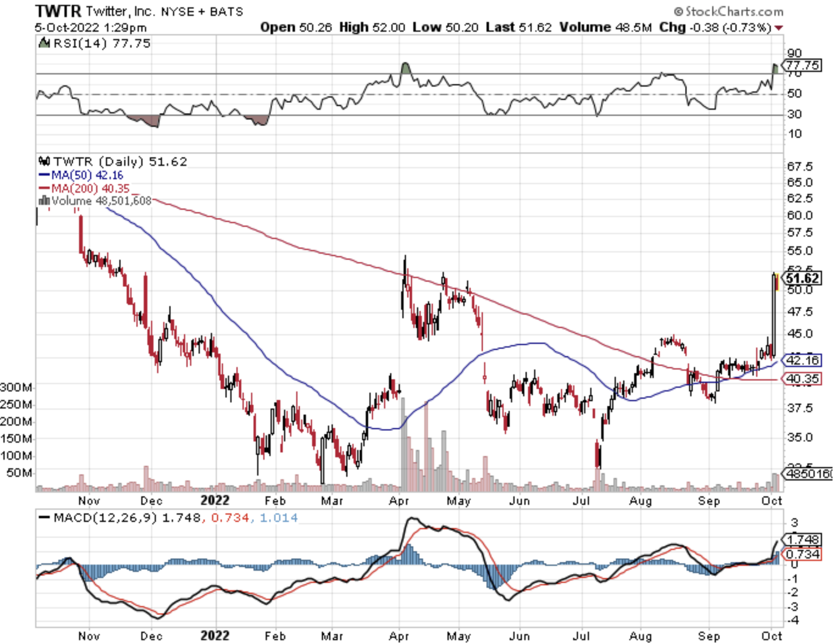The height and width of the screenshot is (644, 833).
Task: Click the "High 52.00" header value
Action: coord(372,27)
